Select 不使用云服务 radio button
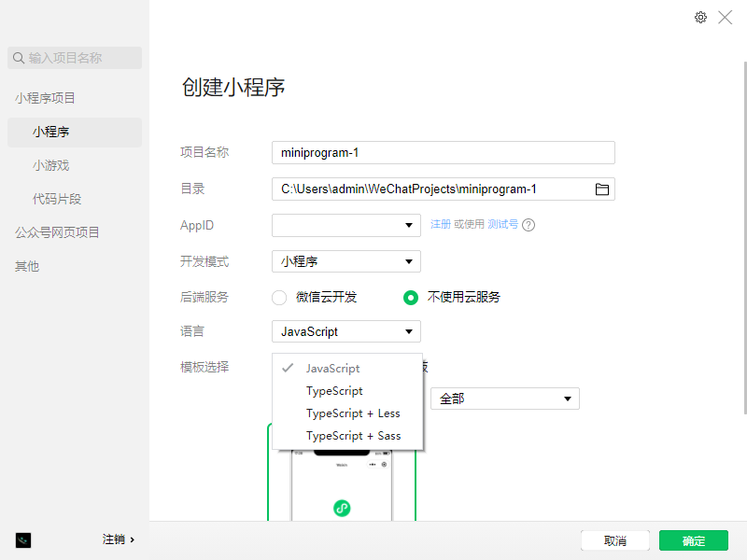 pos(411,298)
